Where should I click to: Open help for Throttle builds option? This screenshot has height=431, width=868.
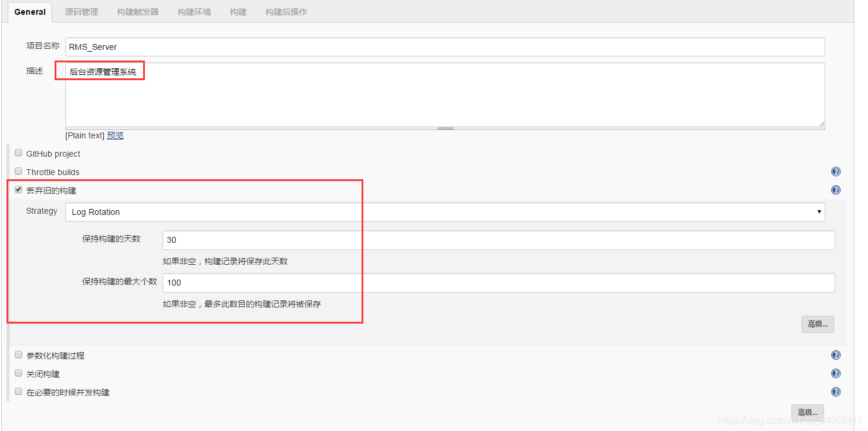pyautogui.click(x=836, y=172)
